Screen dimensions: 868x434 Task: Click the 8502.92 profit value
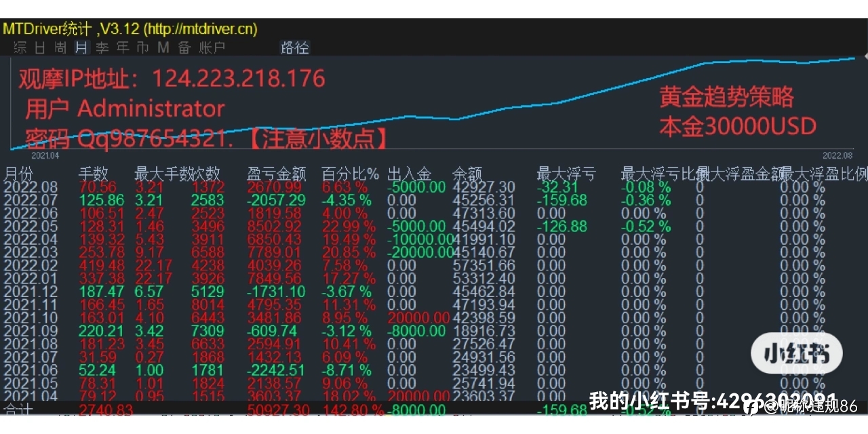(275, 226)
